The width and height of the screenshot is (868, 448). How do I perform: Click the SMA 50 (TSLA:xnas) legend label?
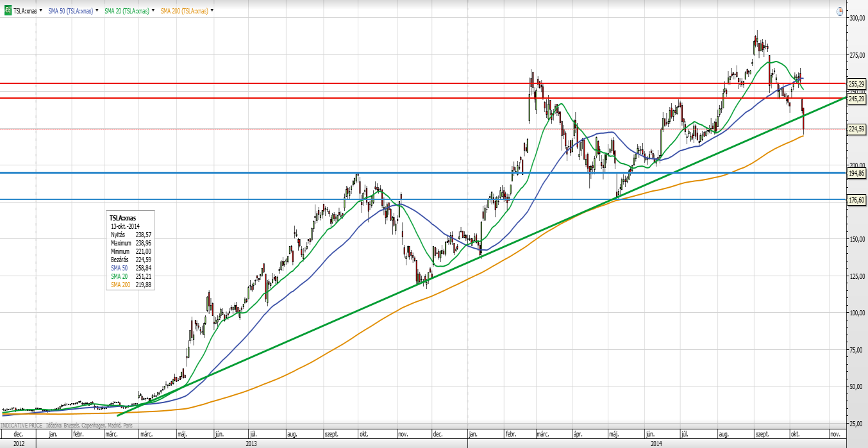(x=71, y=11)
